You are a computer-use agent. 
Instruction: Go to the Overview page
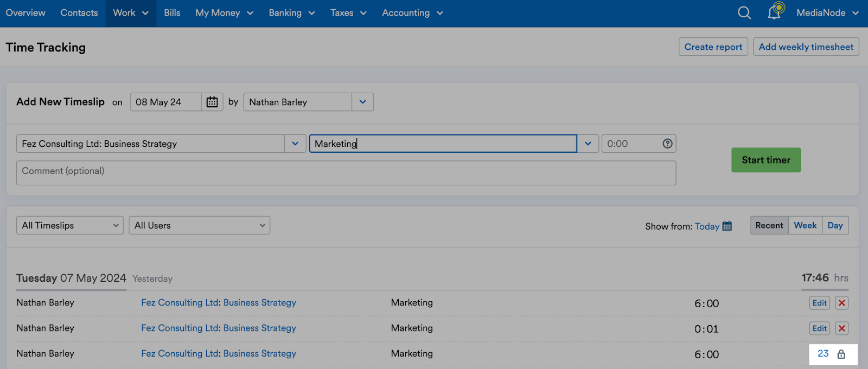25,12
